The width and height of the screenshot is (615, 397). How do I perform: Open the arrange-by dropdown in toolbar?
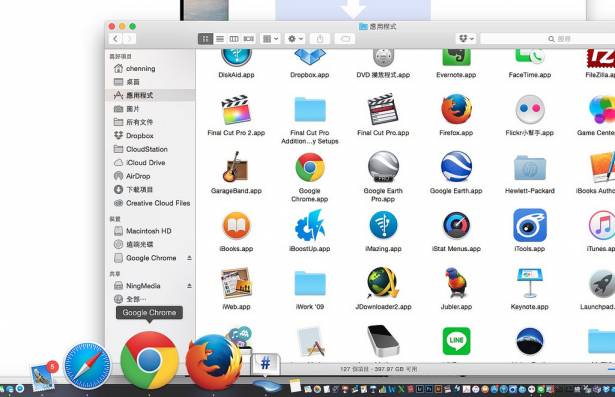coord(270,39)
